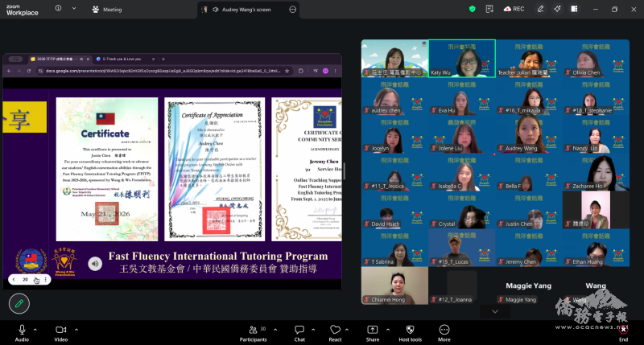The height and width of the screenshot is (345, 644).
Task: Click the encryption green shield icon
Action: pos(473,9)
